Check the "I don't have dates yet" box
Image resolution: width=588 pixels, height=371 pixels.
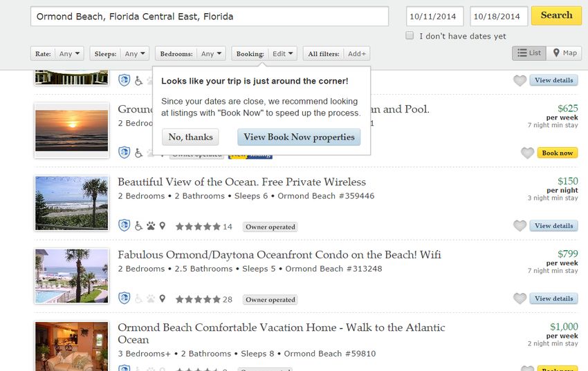410,35
